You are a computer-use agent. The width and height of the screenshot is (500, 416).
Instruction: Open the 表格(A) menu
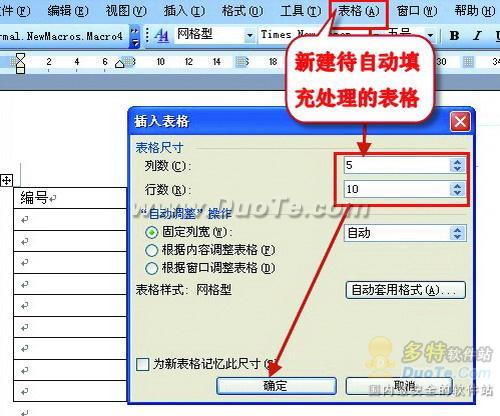pyautogui.click(x=359, y=11)
